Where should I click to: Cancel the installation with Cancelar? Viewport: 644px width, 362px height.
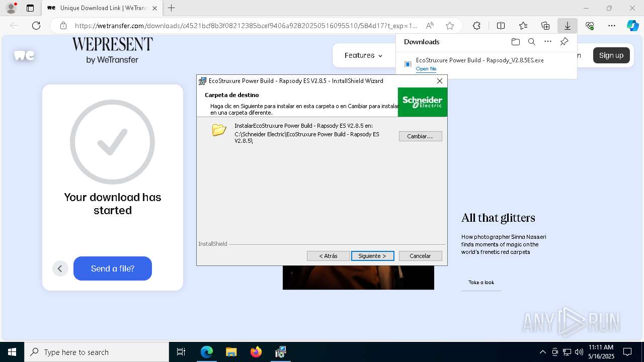[x=420, y=256]
